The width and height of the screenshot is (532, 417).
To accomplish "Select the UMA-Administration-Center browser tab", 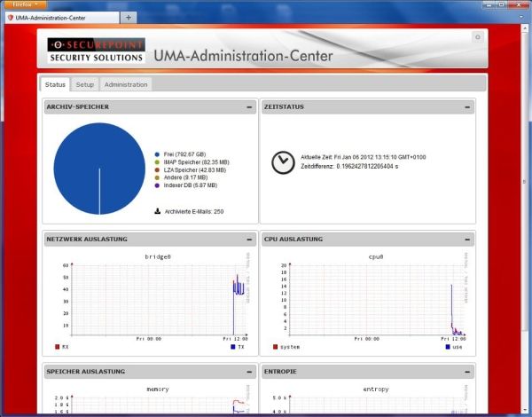I will [x=62, y=18].
